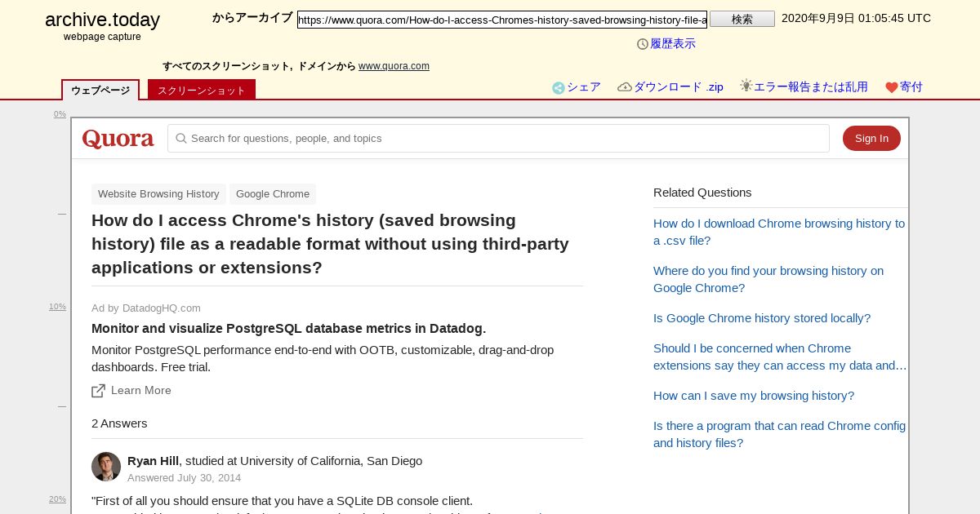Open Ryan Hill's profile photo

106,467
